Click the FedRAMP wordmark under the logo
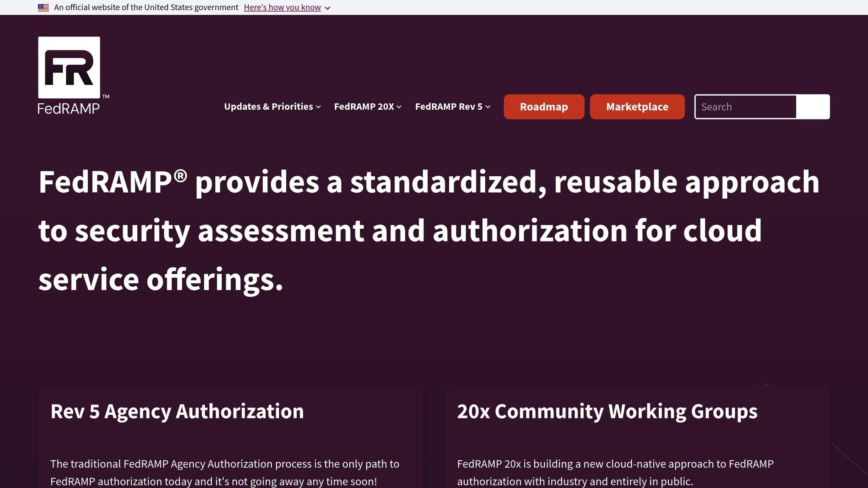This screenshot has height=488, width=868. (69, 109)
